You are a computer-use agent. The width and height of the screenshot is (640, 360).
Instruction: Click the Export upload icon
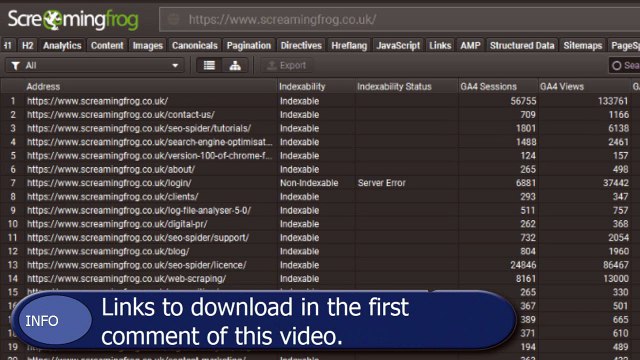click(271, 65)
